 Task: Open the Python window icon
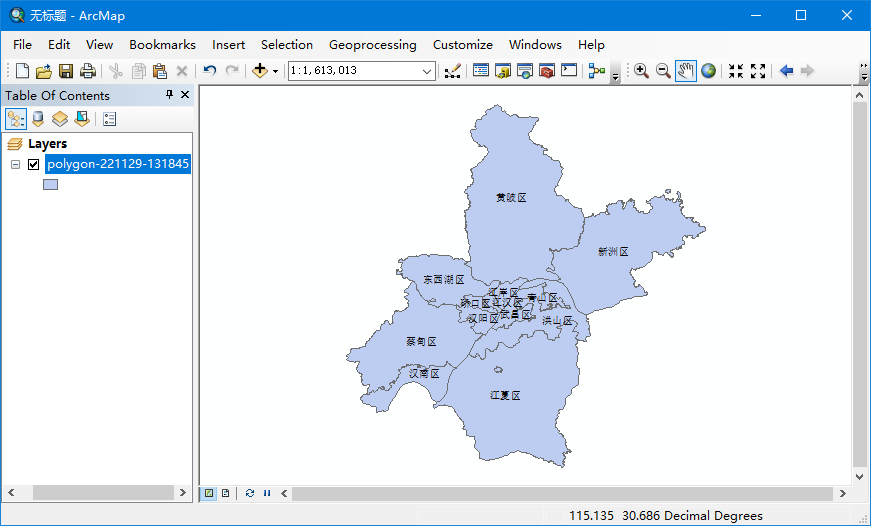(569, 71)
